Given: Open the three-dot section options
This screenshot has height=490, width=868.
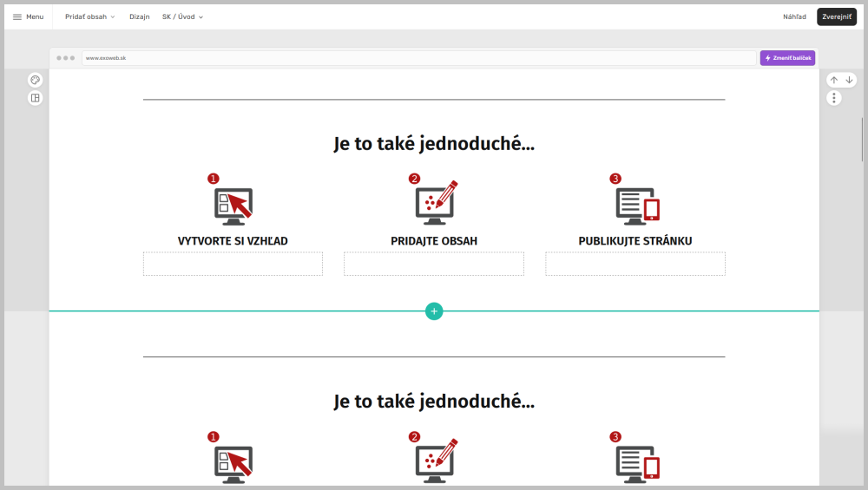Looking at the screenshot, I should (x=834, y=98).
